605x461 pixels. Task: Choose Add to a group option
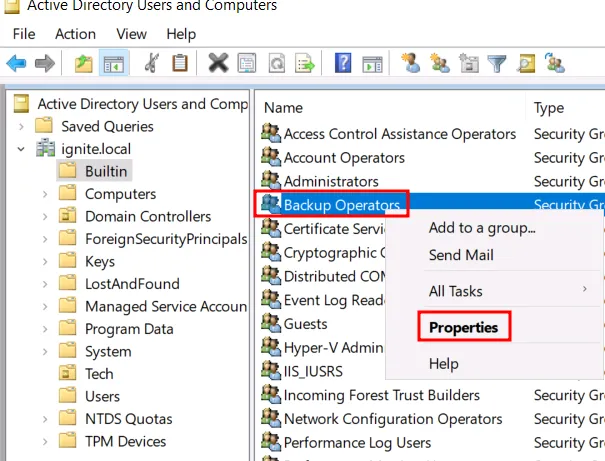482,227
